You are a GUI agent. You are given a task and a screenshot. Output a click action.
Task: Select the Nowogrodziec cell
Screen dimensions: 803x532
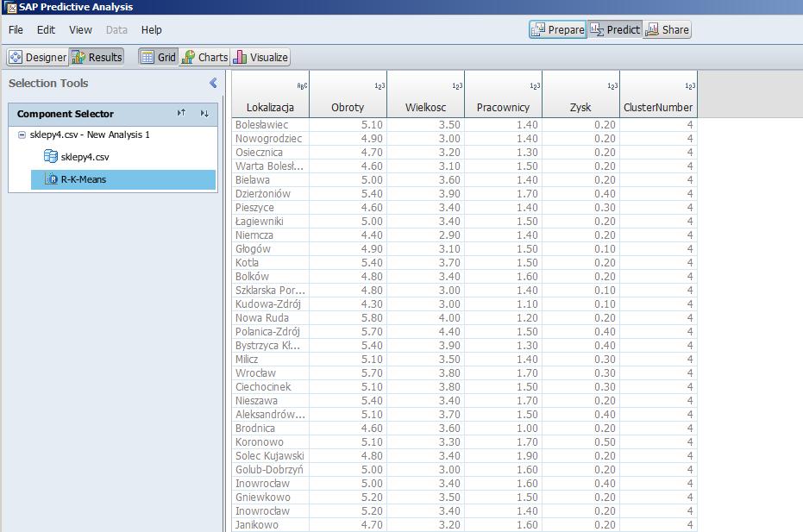tap(271, 138)
